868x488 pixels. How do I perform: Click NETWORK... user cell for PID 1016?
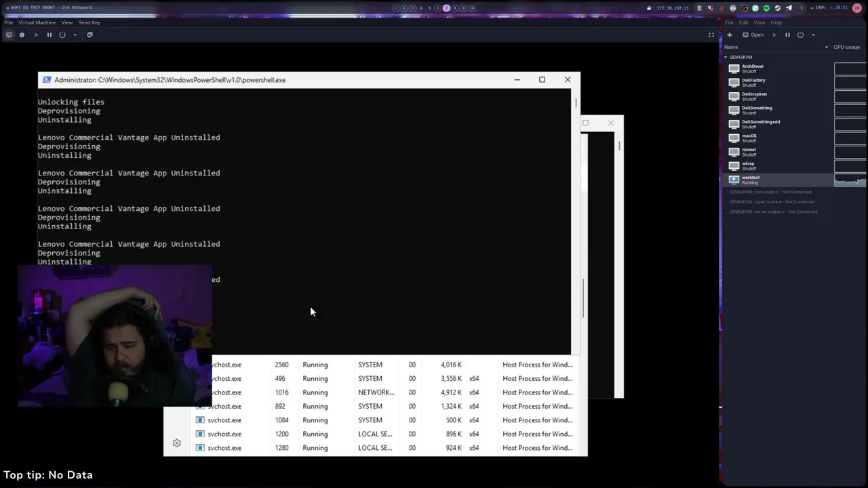[376, 392]
